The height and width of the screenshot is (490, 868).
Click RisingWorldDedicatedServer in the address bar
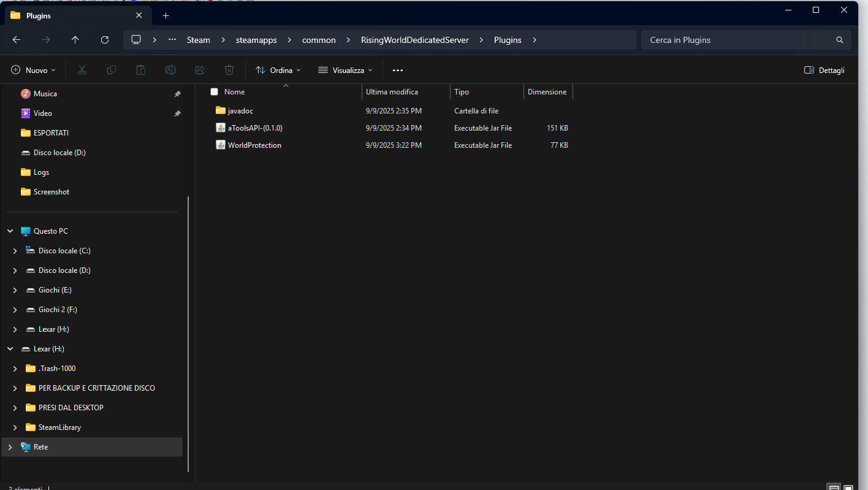414,40
